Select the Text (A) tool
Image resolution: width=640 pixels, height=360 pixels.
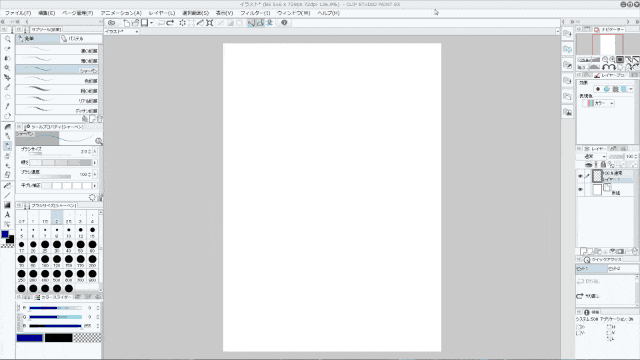[x=7, y=215]
